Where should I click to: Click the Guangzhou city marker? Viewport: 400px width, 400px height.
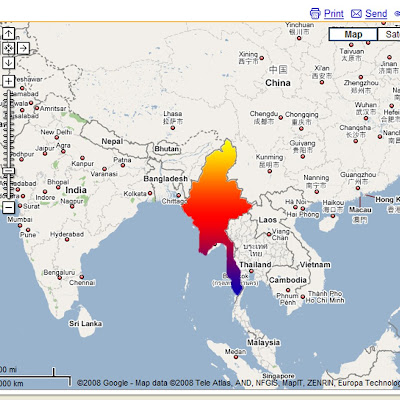358,188
